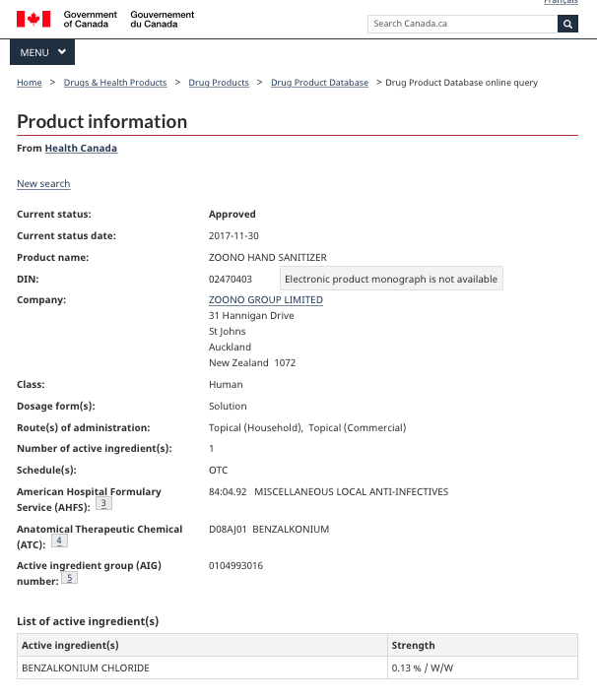597x700 pixels.
Task: Switch language to Français
Action: pos(561,3)
